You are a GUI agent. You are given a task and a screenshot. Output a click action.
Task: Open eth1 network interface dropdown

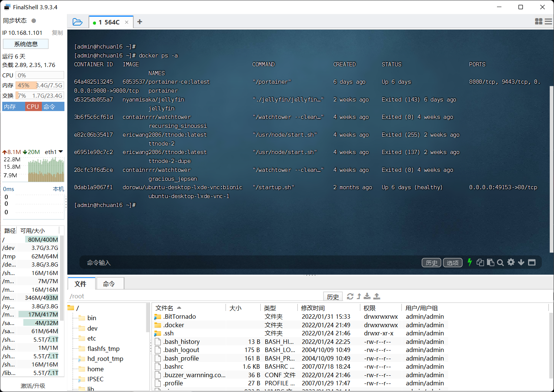tap(54, 152)
